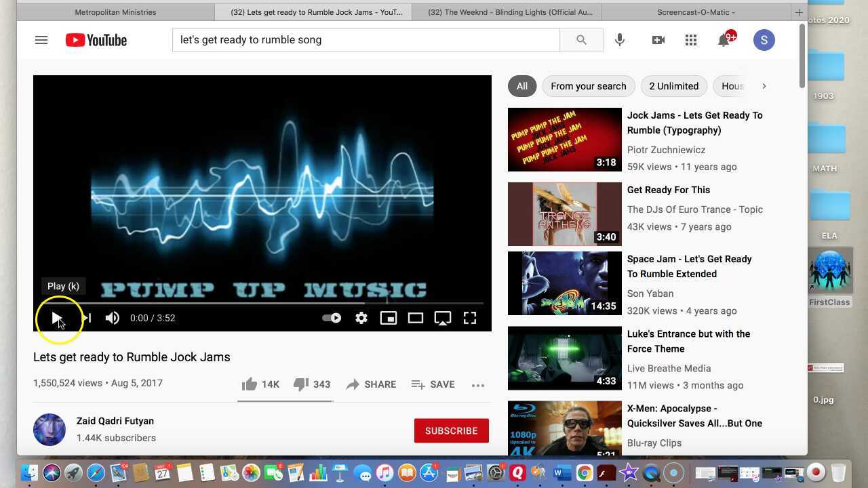Viewport: 868px width, 488px height.
Task: Open the more actions three-dot menu
Action: coord(478,385)
